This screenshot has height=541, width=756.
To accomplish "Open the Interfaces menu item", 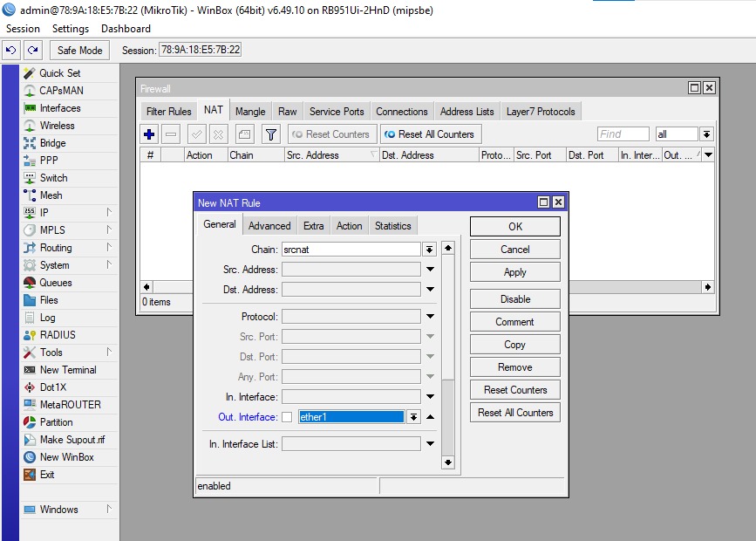I will pyautogui.click(x=70, y=108).
